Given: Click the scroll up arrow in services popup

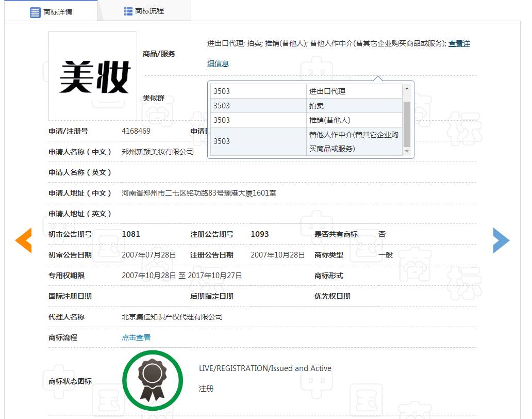Looking at the screenshot, I should coord(407,88).
